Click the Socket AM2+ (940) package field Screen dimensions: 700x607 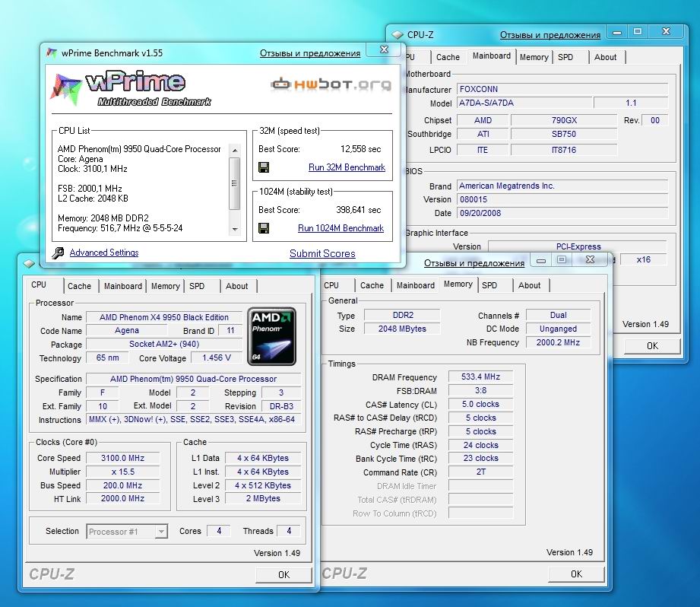click(164, 345)
